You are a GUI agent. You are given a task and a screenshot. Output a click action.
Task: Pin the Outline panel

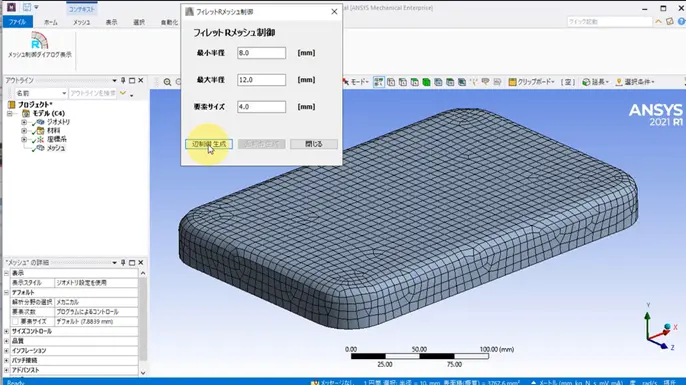tap(123, 80)
